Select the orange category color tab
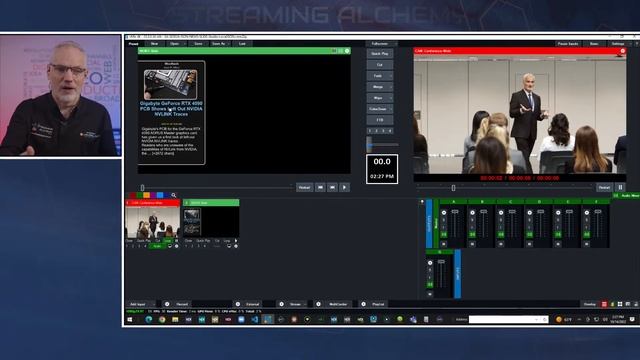 point(147,195)
